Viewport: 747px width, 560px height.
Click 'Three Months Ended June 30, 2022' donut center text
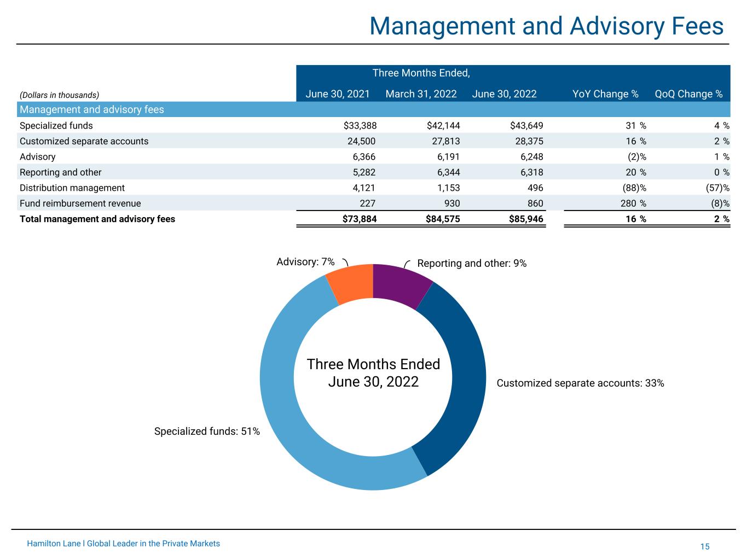click(373, 373)
